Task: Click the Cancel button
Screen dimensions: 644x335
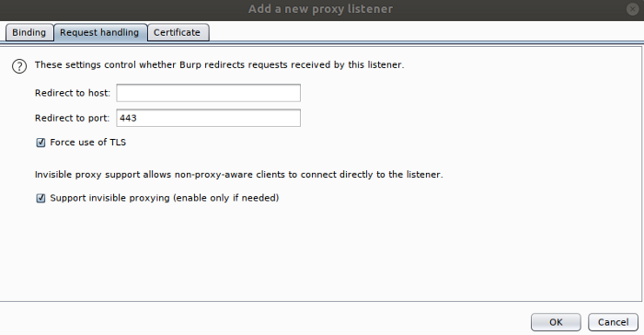Action: [614, 322]
